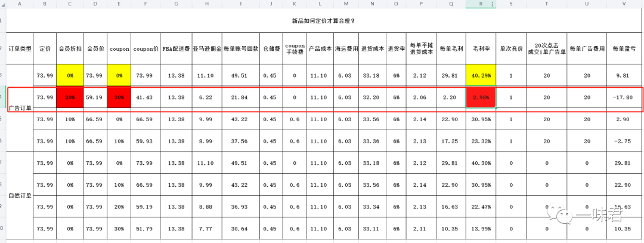Click the 9.81 profit cell

point(624,75)
